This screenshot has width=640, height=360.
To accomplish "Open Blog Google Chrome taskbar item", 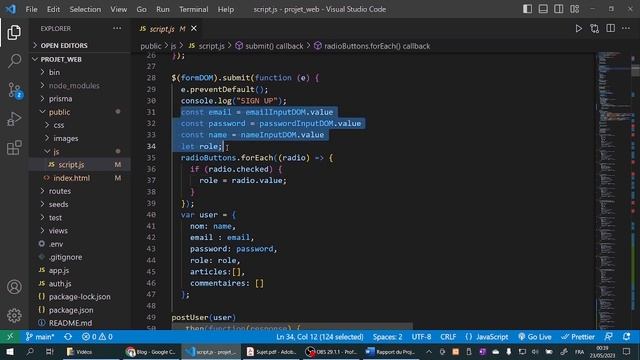I will coord(151,351).
